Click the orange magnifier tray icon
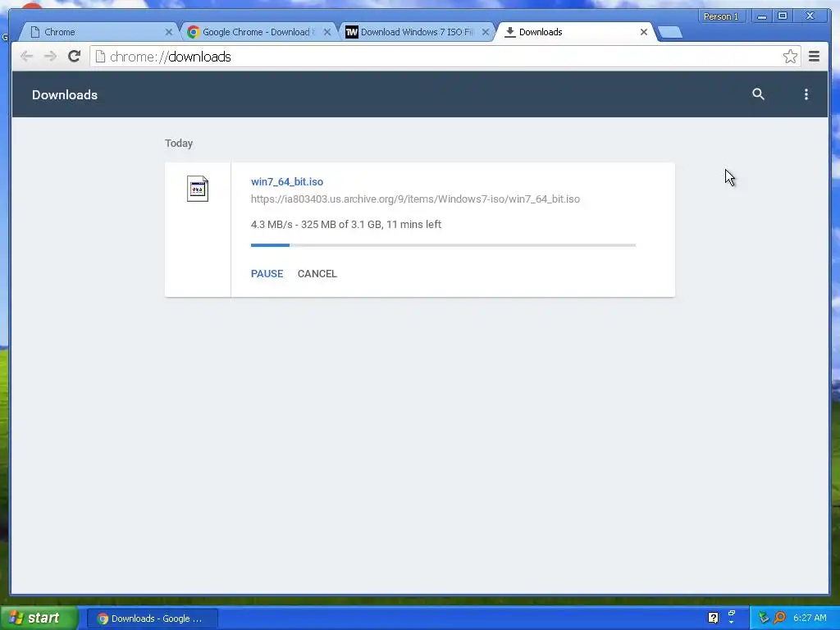Image resolution: width=840 pixels, height=630 pixels. click(779, 618)
